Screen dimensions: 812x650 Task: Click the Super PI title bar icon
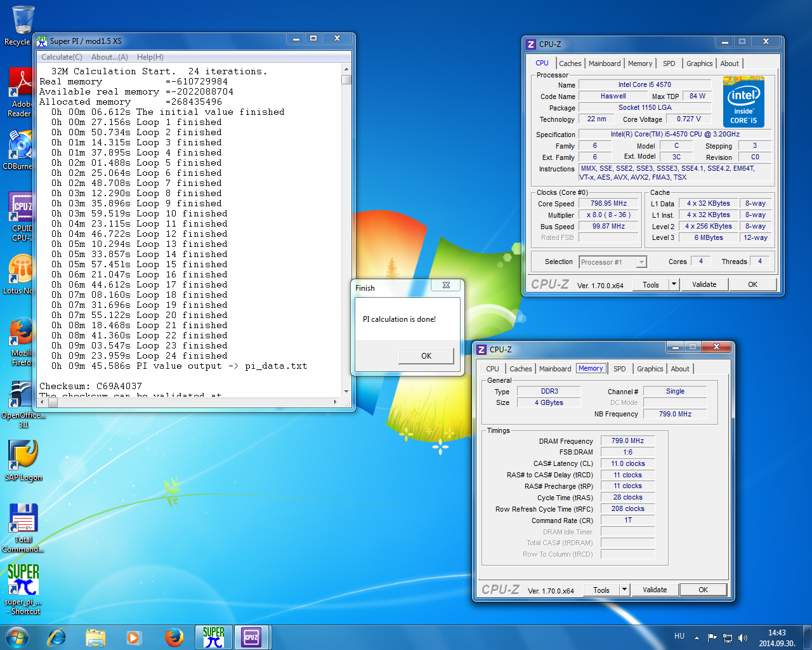click(x=42, y=41)
